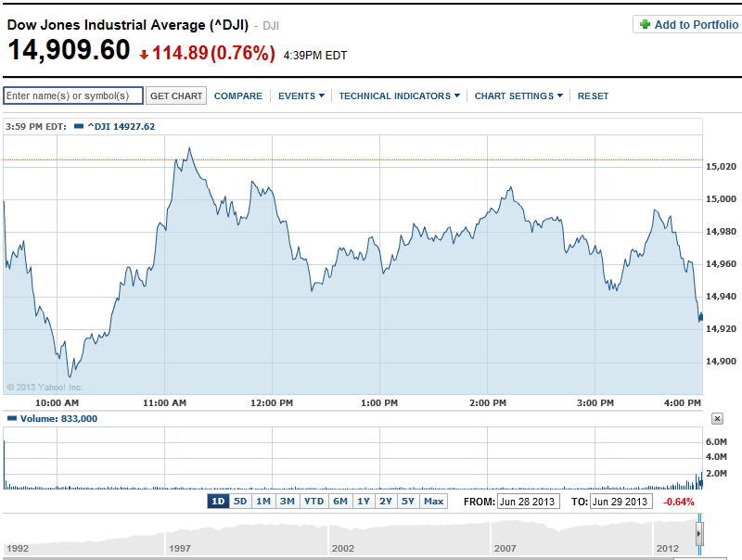The height and width of the screenshot is (560, 742).
Task: Choose the YTD range tab
Action: (313, 502)
